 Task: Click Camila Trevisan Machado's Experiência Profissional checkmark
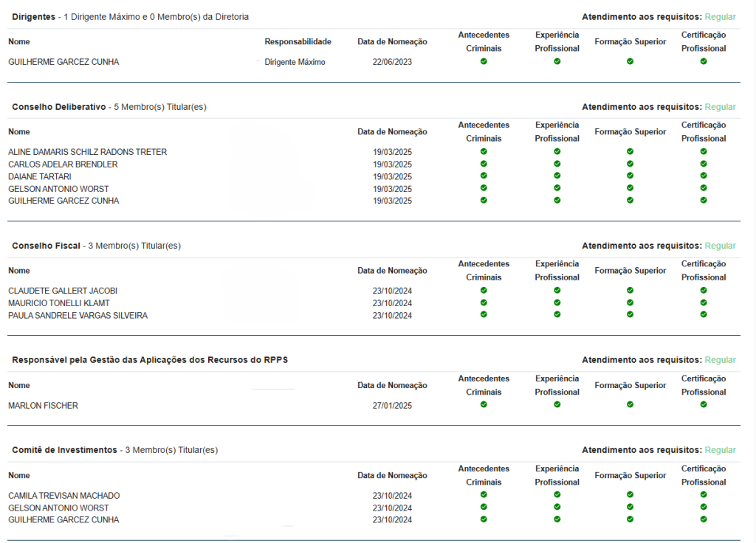(x=557, y=494)
